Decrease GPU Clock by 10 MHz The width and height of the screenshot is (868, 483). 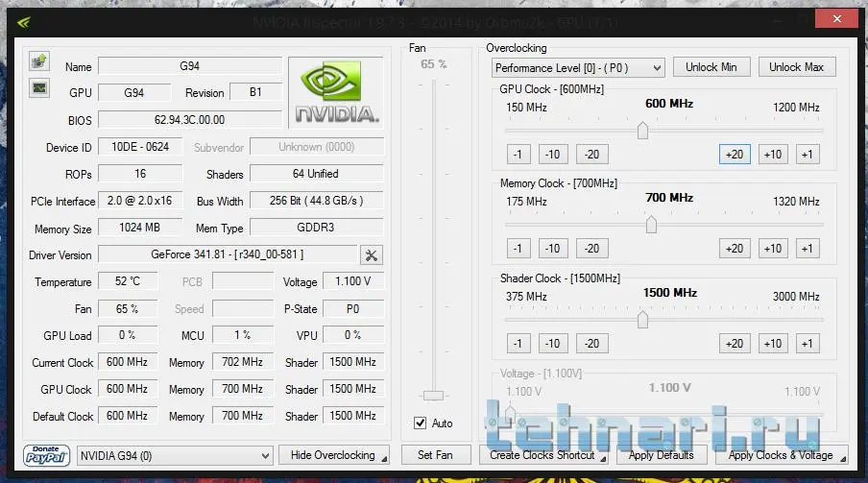point(553,155)
